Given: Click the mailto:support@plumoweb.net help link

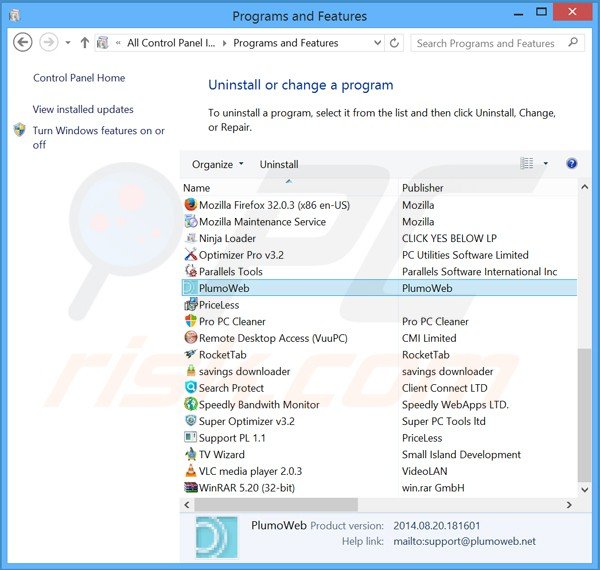Looking at the screenshot, I should [x=465, y=541].
